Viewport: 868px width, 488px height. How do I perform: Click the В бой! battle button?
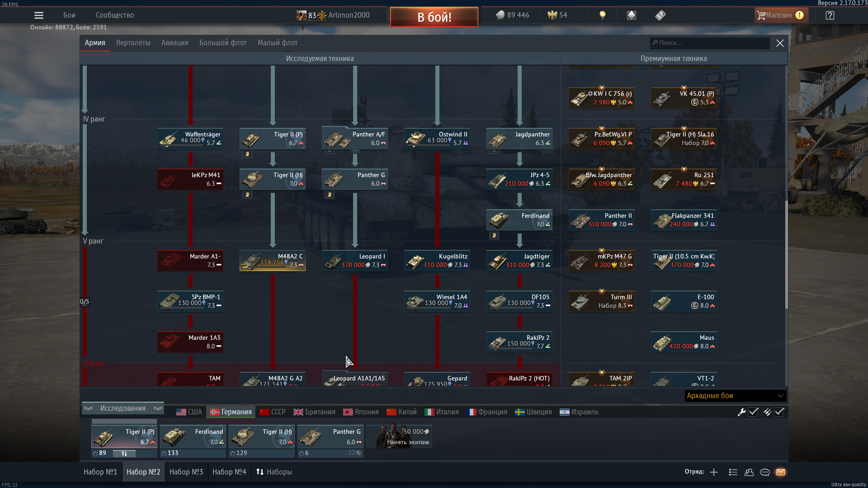[x=434, y=17]
